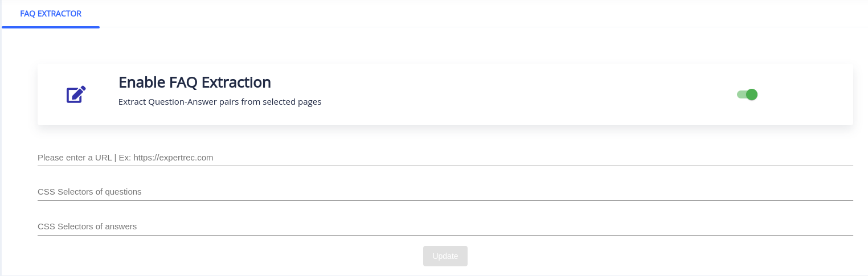Submit the form with the Update button

[x=445, y=256]
